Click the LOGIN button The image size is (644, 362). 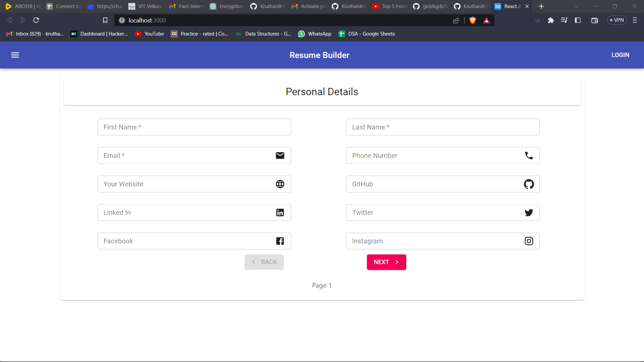point(620,55)
